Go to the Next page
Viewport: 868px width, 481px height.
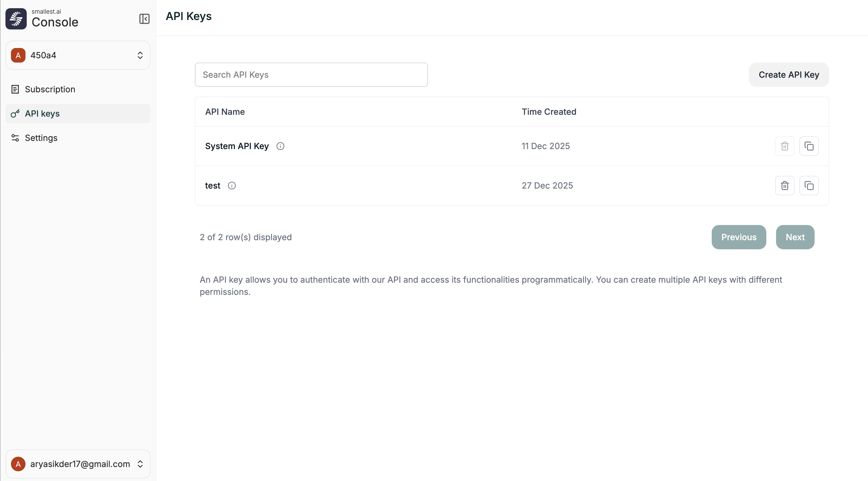pyautogui.click(x=795, y=237)
